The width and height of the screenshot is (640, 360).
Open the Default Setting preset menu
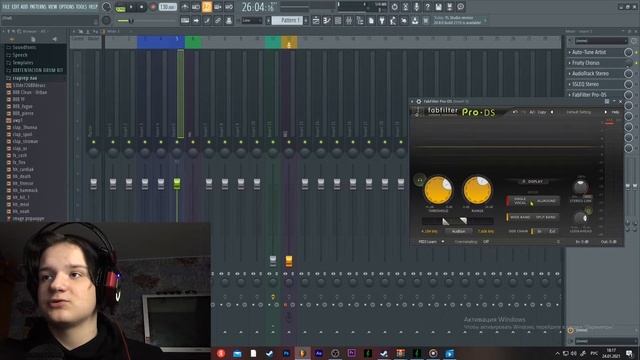(x=578, y=112)
